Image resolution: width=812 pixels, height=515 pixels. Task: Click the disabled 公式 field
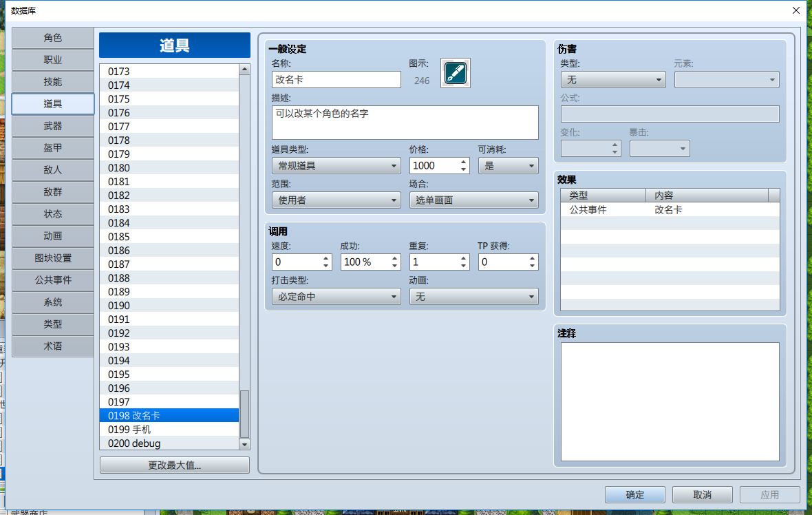pyautogui.click(x=670, y=114)
